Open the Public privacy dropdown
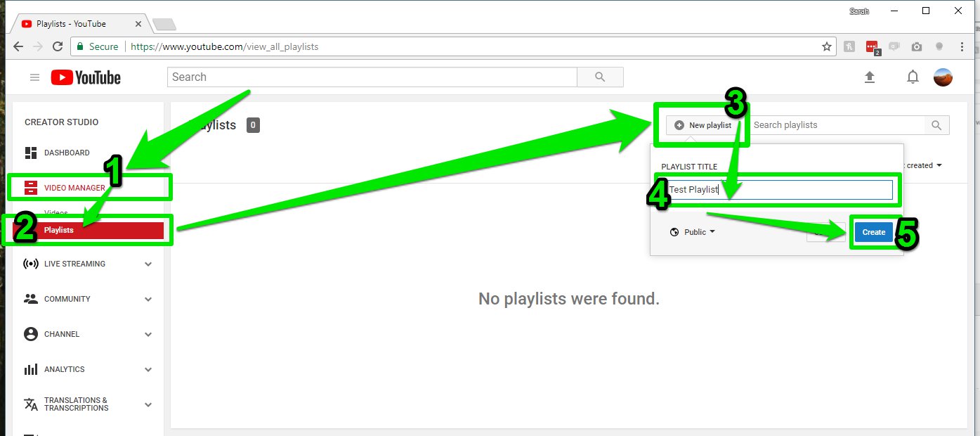This screenshot has height=436, width=980. [693, 232]
